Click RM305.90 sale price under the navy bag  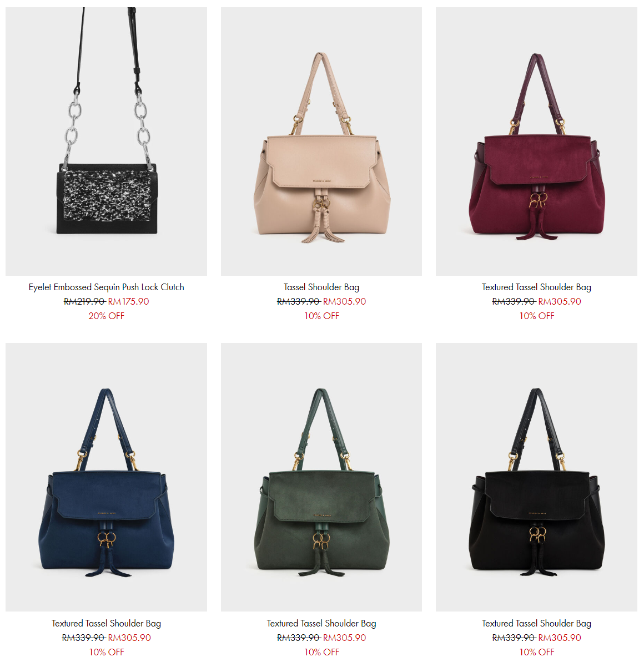130,638
